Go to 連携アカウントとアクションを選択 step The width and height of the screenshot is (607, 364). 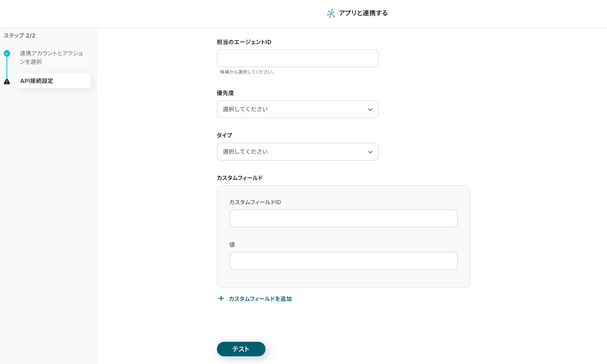tap(51, 57)
